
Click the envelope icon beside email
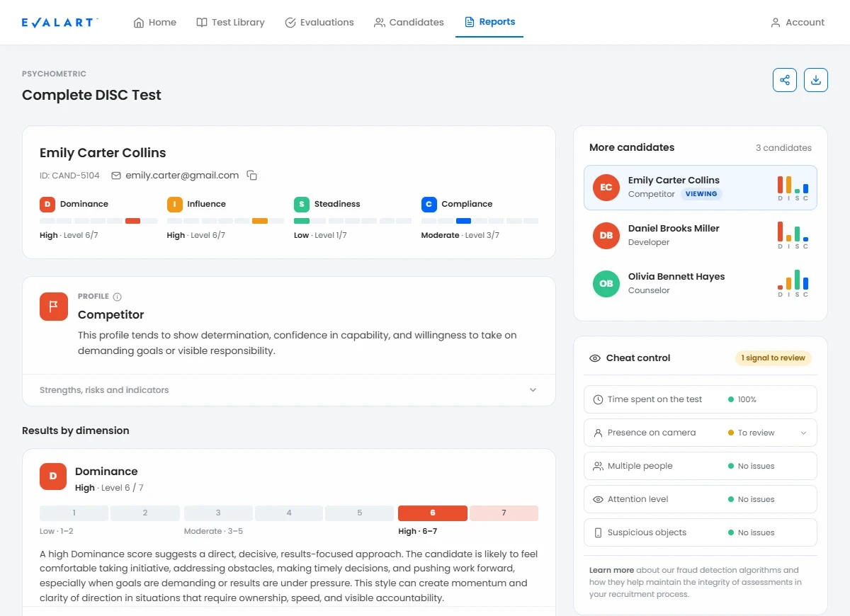[116, 175]
